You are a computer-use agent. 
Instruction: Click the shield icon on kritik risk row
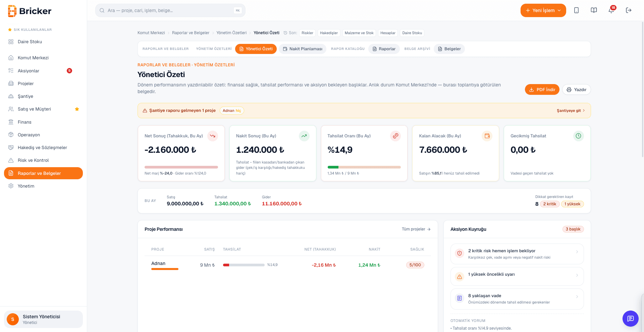(460, 253)
